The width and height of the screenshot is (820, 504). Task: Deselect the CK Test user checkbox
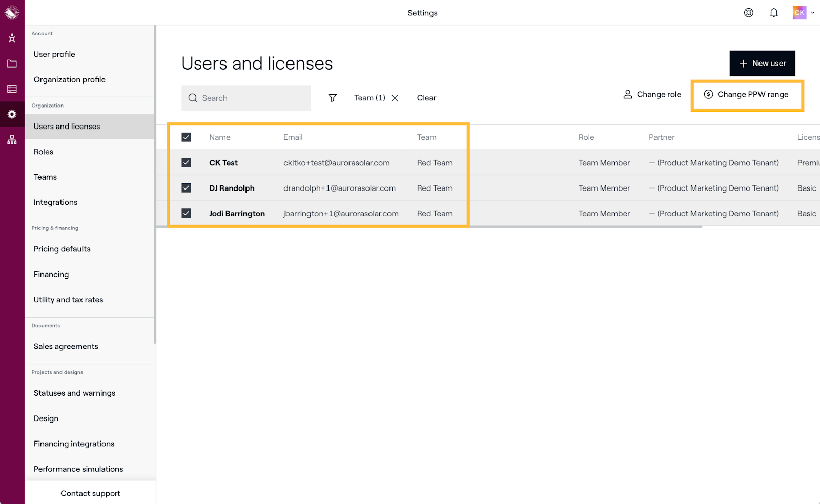click(186, 163)
